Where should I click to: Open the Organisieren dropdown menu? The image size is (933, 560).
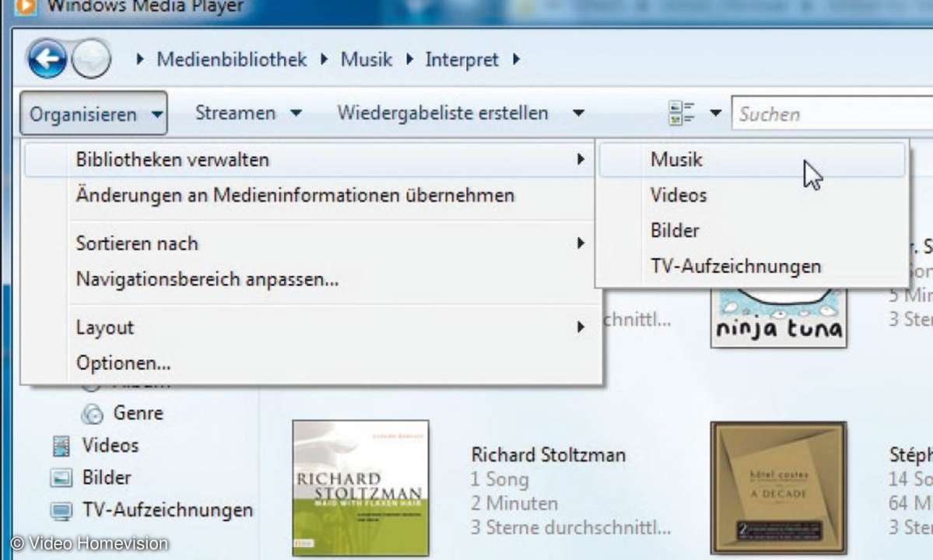tap(93, 113)
